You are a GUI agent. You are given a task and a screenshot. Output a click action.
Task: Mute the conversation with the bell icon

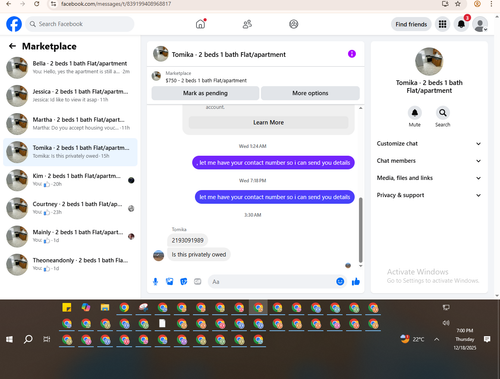click(x=415, y=113)
